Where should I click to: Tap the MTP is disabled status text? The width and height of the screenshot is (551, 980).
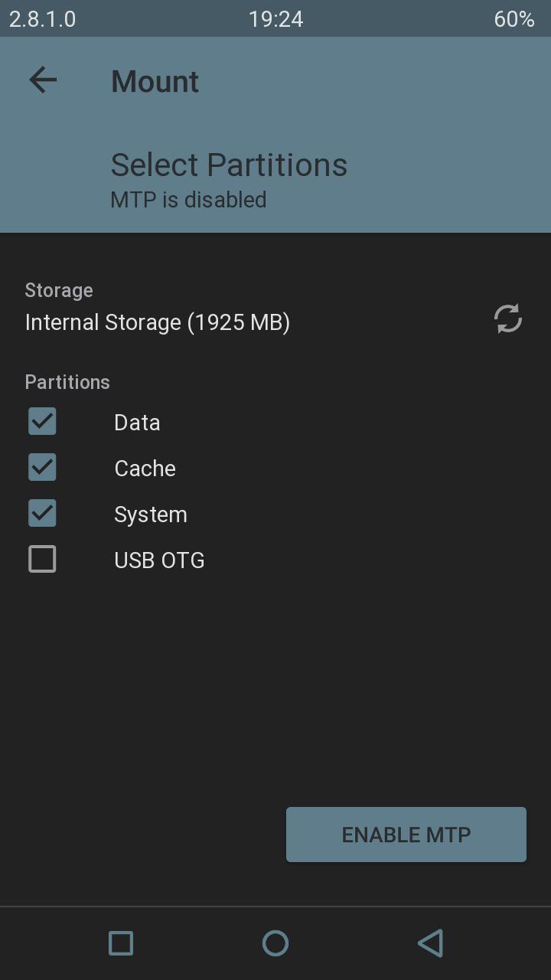click(x=189, y=200)
